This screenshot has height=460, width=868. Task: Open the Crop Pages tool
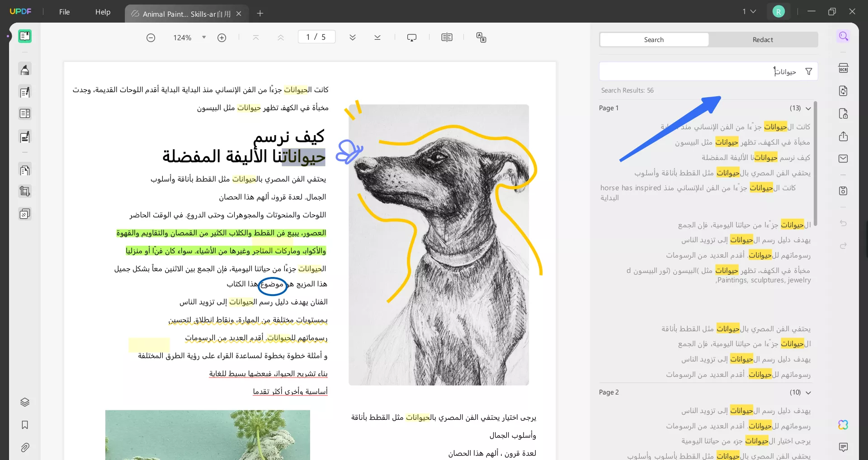24,191
